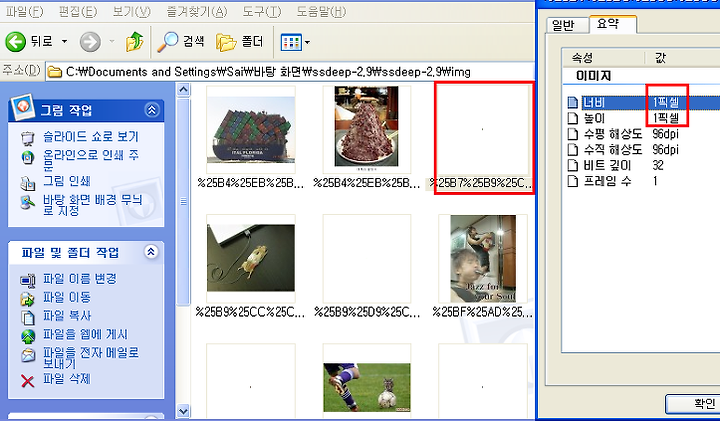720x421 pixels.
Task: Select the 높이 property row
Action: [643, 118]
